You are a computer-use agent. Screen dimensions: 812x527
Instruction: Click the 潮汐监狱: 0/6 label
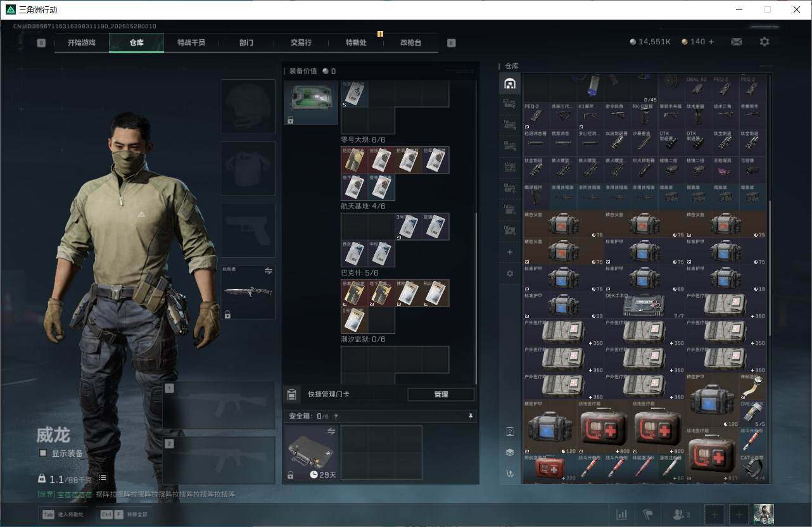363,339
